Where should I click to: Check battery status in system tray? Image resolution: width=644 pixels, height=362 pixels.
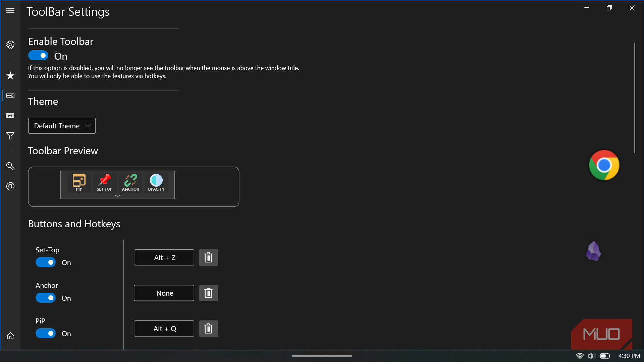click(x=605, y=356)
